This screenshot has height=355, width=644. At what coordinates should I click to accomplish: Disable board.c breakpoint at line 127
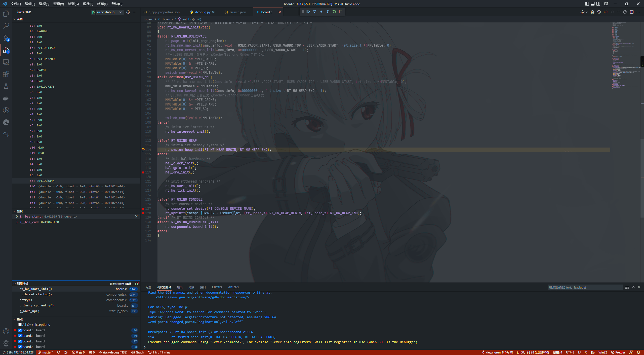pos(20,341)
